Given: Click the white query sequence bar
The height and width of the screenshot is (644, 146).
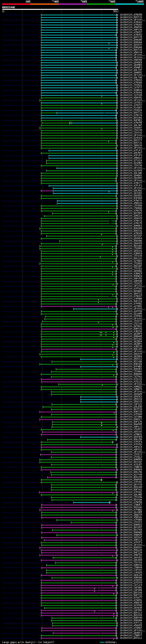Looking at the screenshot, I should click(60, 9).
